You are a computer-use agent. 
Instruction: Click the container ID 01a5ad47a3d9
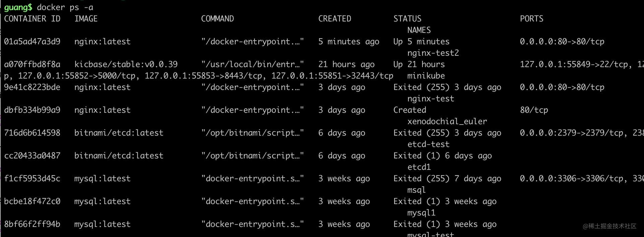tap(32, 42)
